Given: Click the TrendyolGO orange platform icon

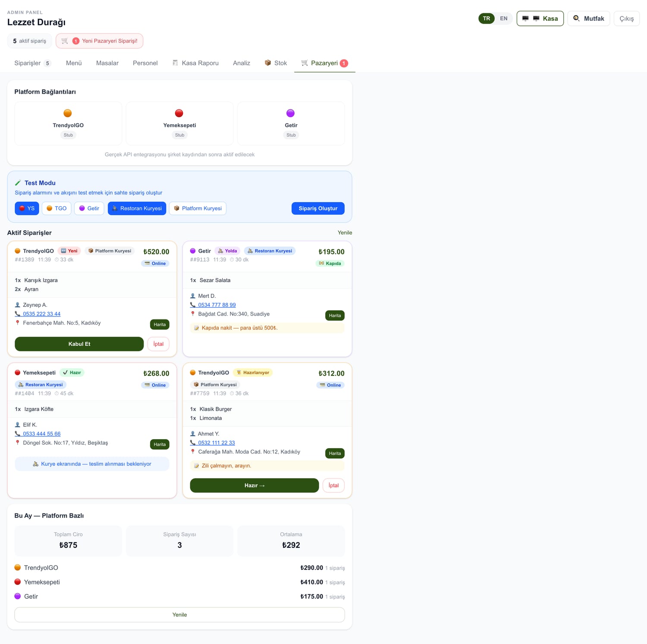Looking at the screenshot, I should (68, 113).
